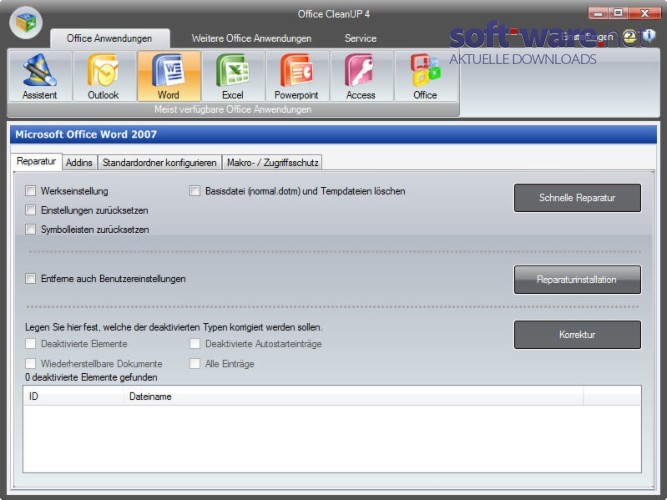The image size is (667, 500).
Task: Launch the Assistent wizard icon
Action: 40,77
